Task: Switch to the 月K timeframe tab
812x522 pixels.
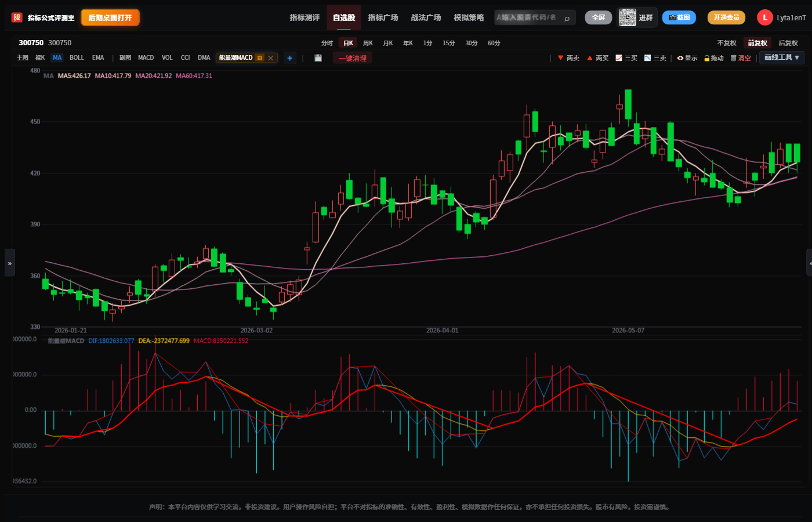Action: pos(388,43)
